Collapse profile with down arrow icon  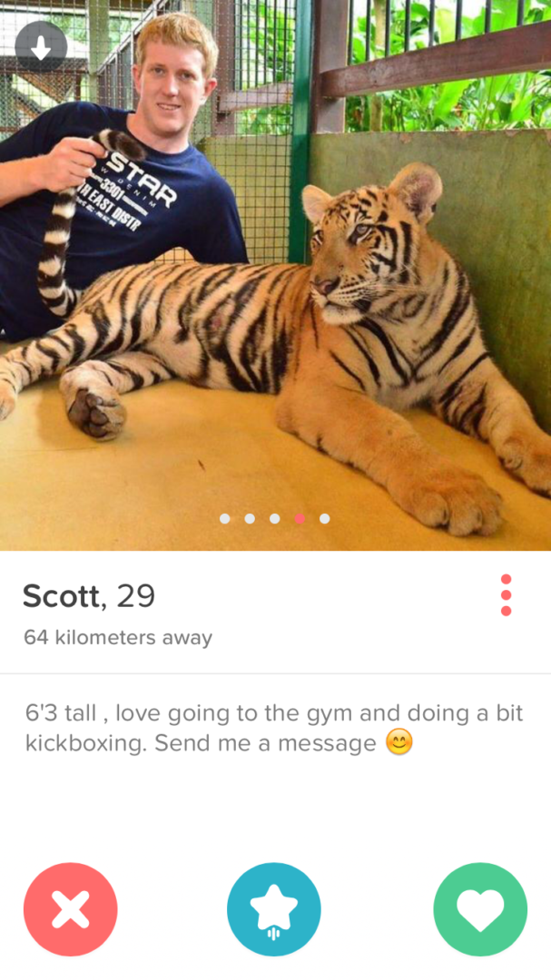(x=41, y=47)
